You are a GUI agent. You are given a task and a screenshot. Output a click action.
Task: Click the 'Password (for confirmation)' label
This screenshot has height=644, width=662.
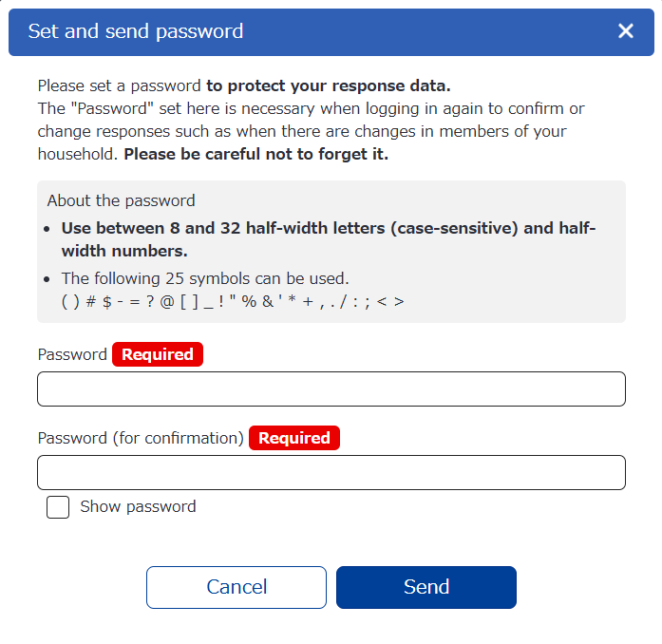coord(141,439)
